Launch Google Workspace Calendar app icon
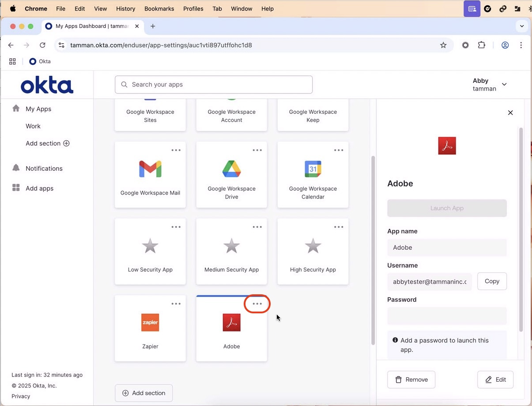Viewport: 532px width, 406px height. pos(313,169)
